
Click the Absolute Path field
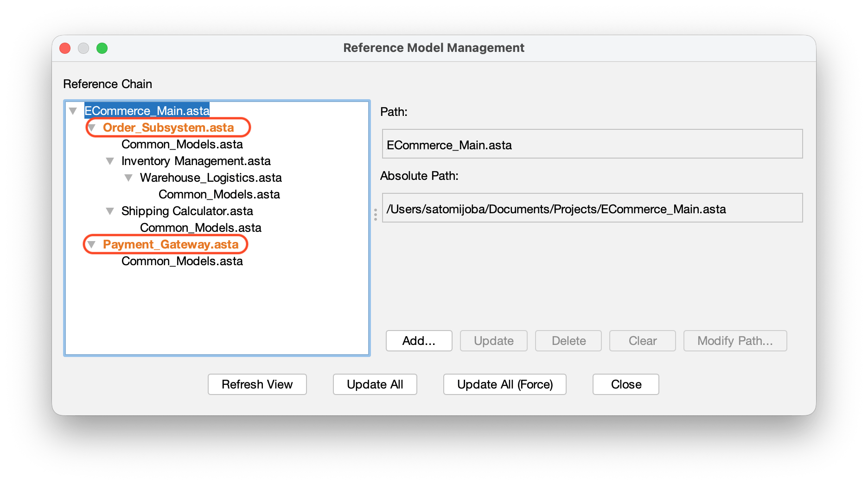[592, 208]
